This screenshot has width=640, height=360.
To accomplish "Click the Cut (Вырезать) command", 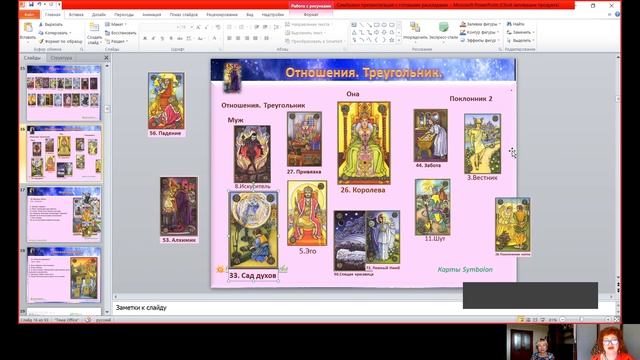I will coord(51,24).
